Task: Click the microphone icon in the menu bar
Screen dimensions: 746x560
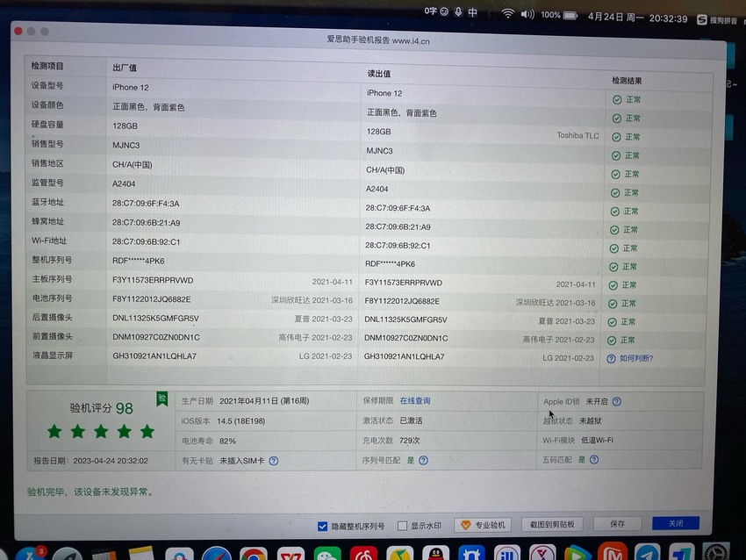Action: coord(458,12)
